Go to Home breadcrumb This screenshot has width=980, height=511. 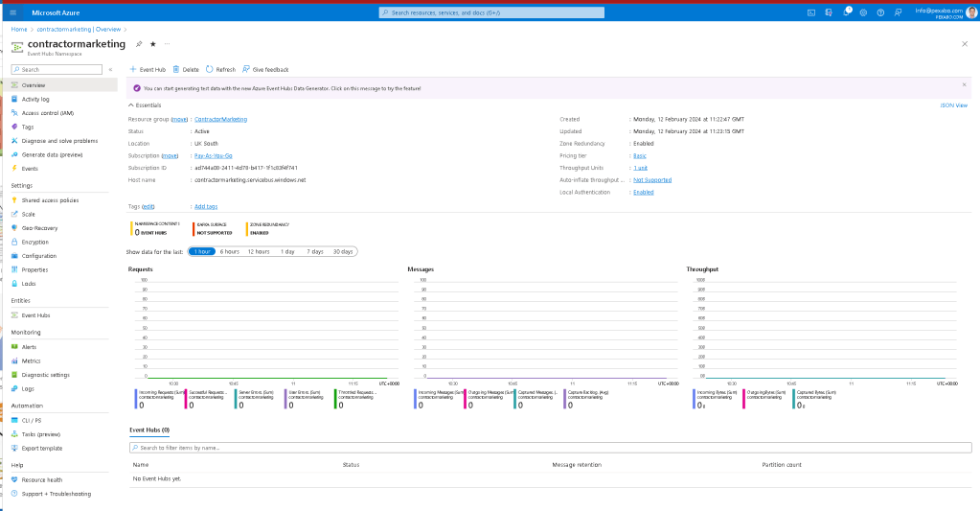point(19,30)
